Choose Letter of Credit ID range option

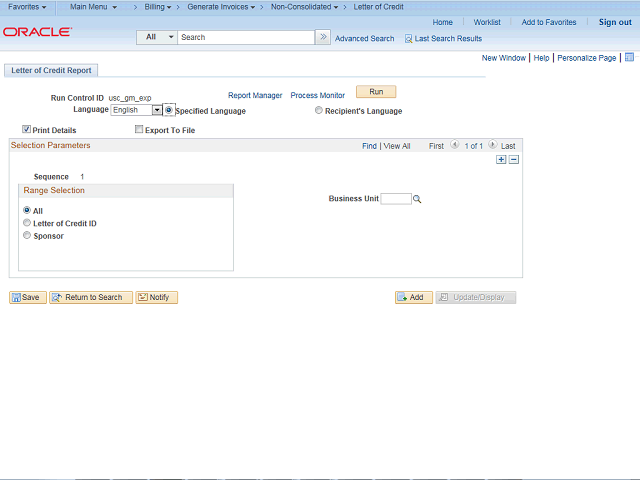pyautogui.click(x=27, y=223)
